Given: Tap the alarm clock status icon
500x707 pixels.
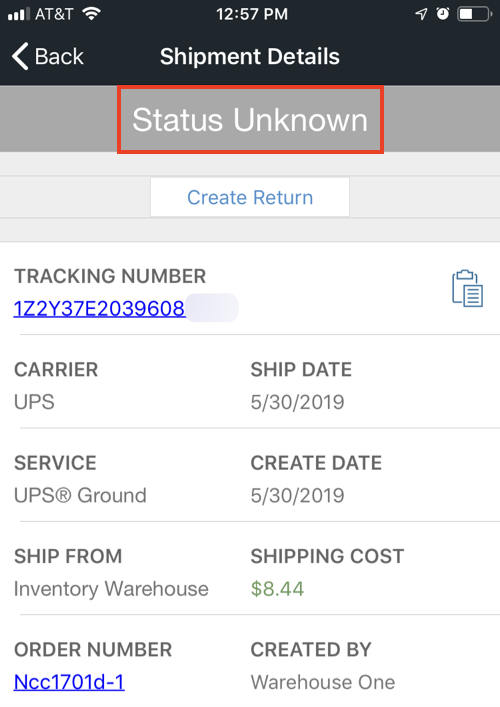Looking at the screenshot, I should click(x=443, y=14).
